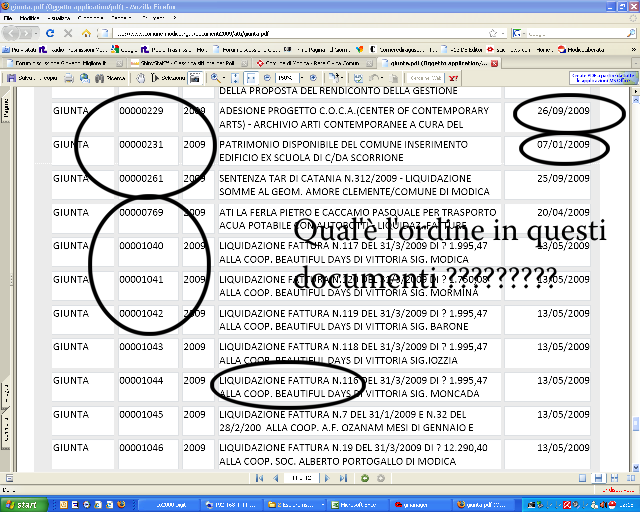The height and width of the screenshot is (512, 640).
Task: Open the Visualizza menu
Action: tap(59, 18)
